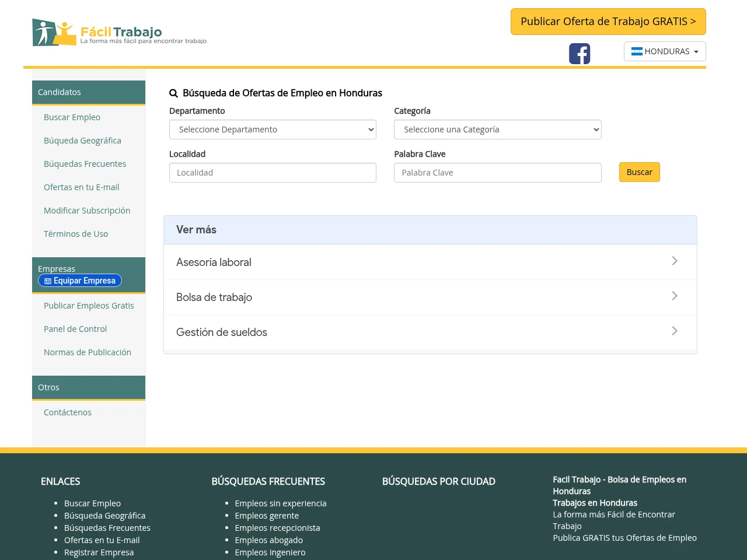The image size is (747, 560).
Task: Click the search magnifier icon by the heading
Action: pos(173,93)
